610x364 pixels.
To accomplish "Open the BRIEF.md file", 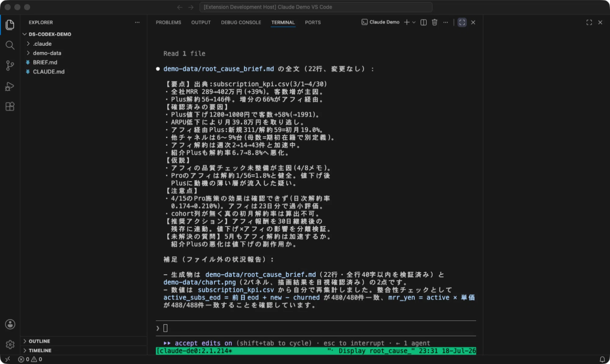I will pyautogui.click(x=45, y=62).
